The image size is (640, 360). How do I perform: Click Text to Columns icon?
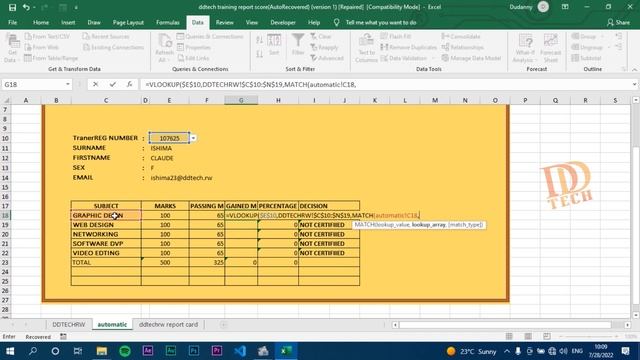coord(366,48)
